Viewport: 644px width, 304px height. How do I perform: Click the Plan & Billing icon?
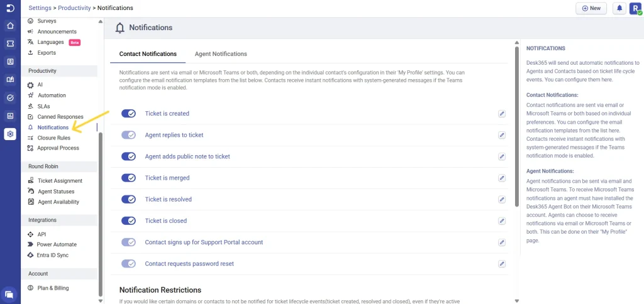(30, 288)
